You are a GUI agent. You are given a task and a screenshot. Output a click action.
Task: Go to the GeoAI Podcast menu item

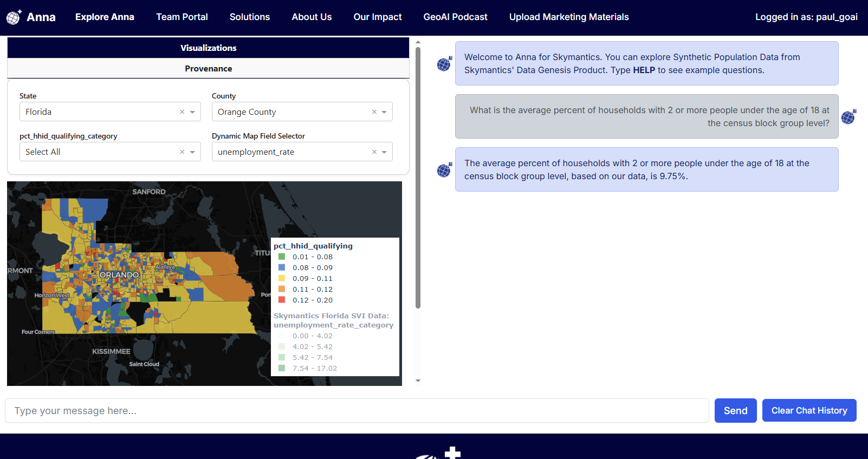pos(455,17)
